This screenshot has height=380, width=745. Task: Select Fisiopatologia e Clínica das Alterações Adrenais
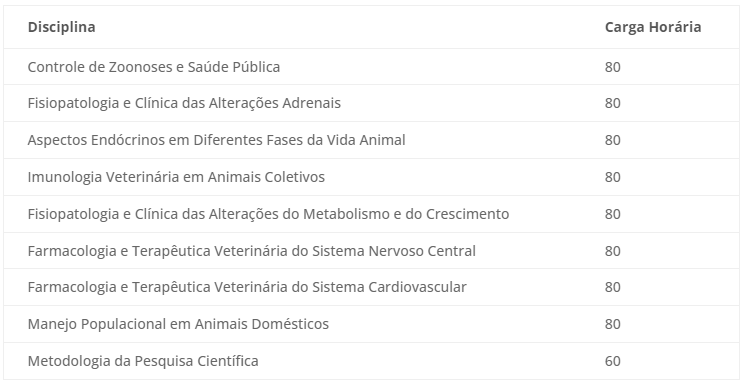click(x=184, y=103)
